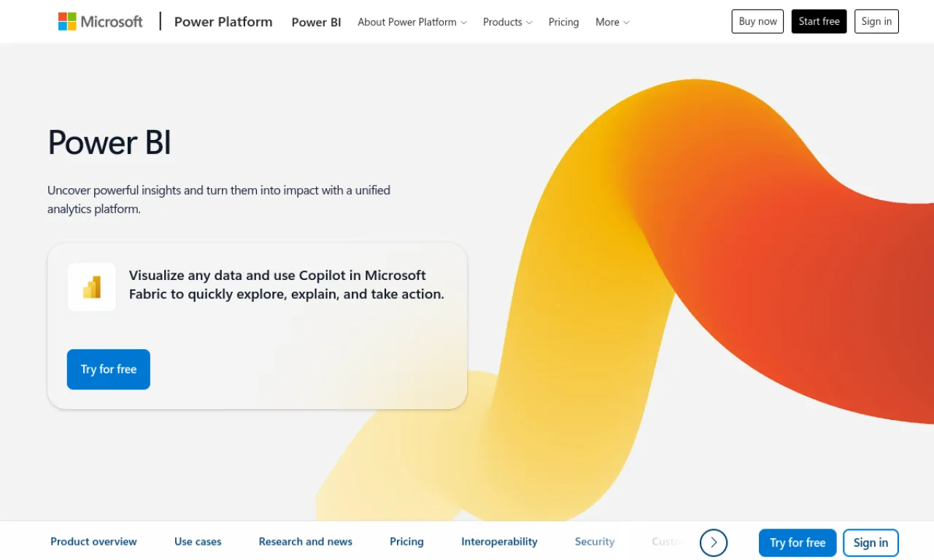The height and width of the screenshot is (560, 934).
Task: Click the Power BI product icon in card
Action: click(x=92, y=287)
